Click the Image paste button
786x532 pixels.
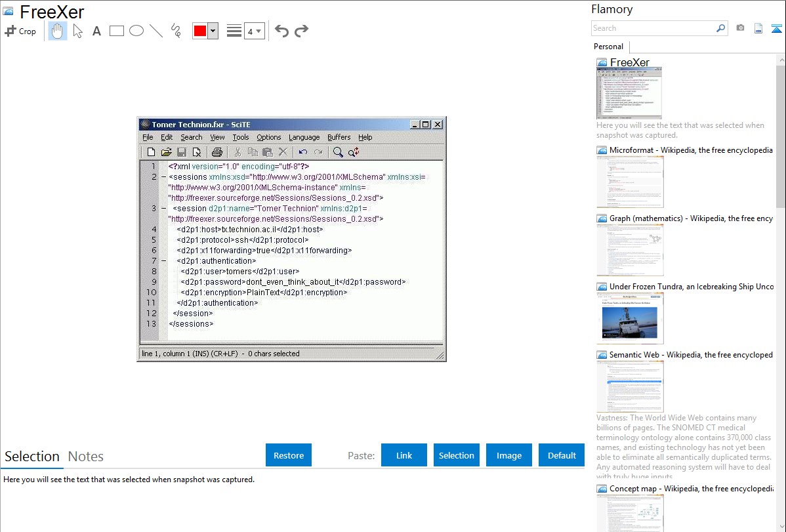click(508, 455)
